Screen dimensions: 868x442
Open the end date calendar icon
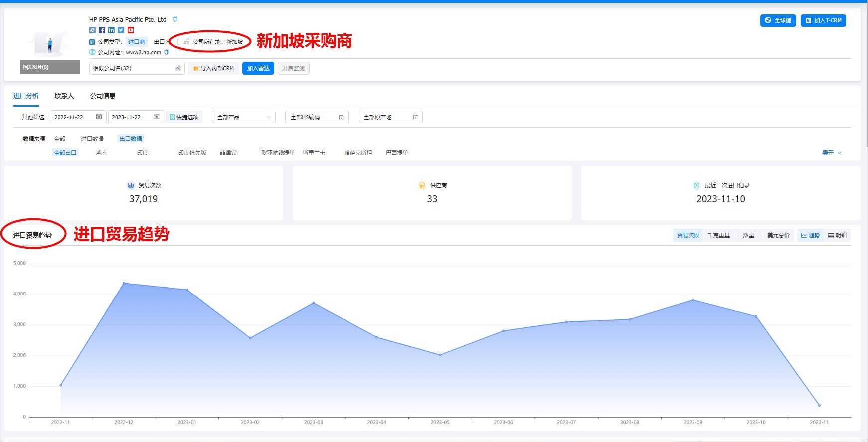(156, 117)
